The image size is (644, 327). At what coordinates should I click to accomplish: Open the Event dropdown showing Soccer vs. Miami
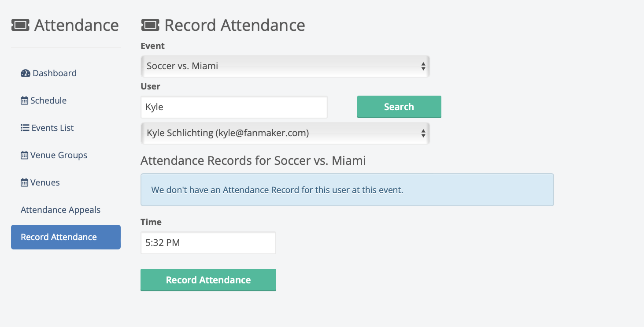tap(285, 66)
